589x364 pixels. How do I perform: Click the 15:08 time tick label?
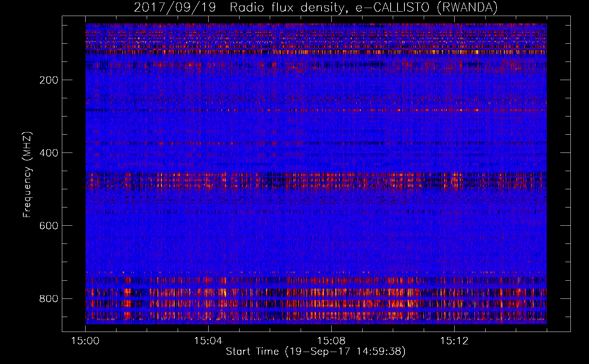tap(331, 341)
